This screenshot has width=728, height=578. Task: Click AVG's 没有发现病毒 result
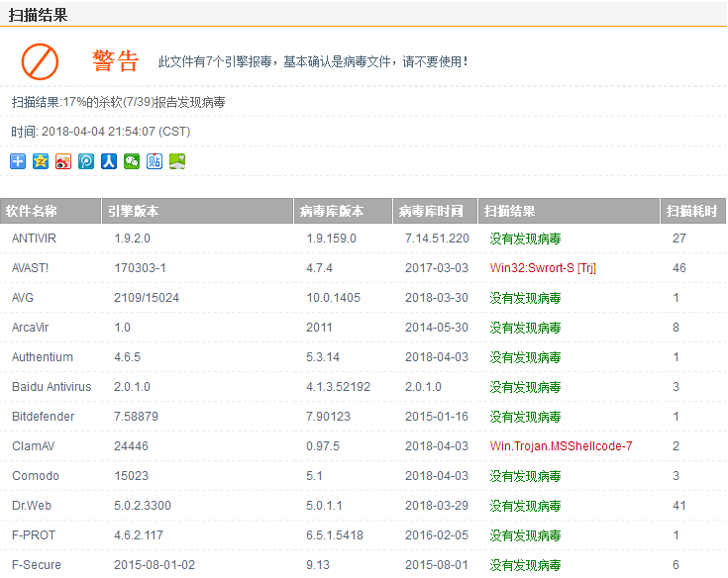point(525,298)
